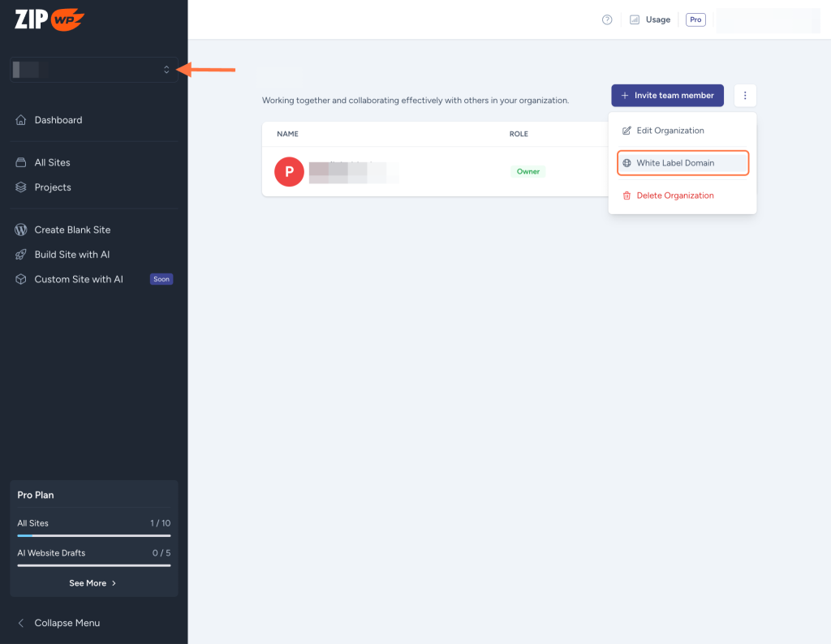Click the red P member avatar
Image resolution: width=831 pixels, height=644 pixels.
point(289,172)
